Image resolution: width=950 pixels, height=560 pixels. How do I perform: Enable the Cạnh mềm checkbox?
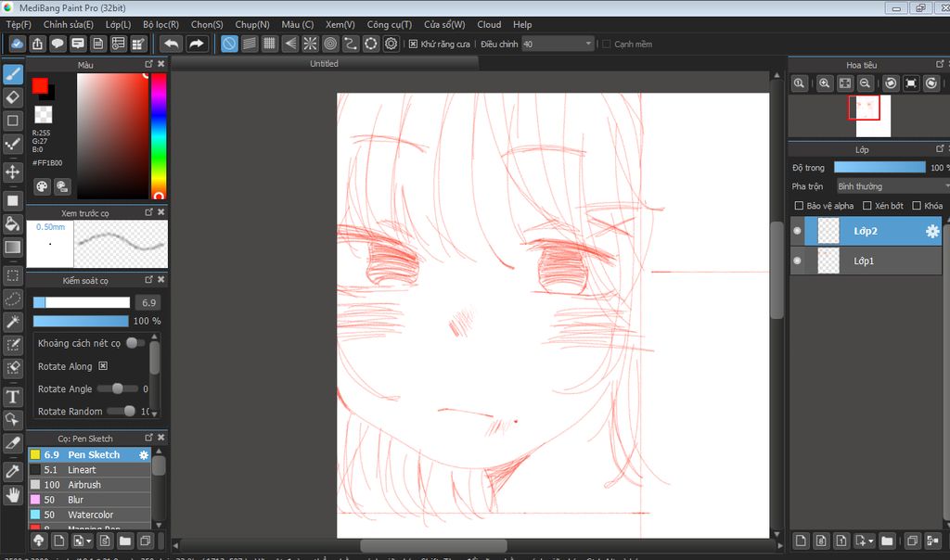(607, 45)
